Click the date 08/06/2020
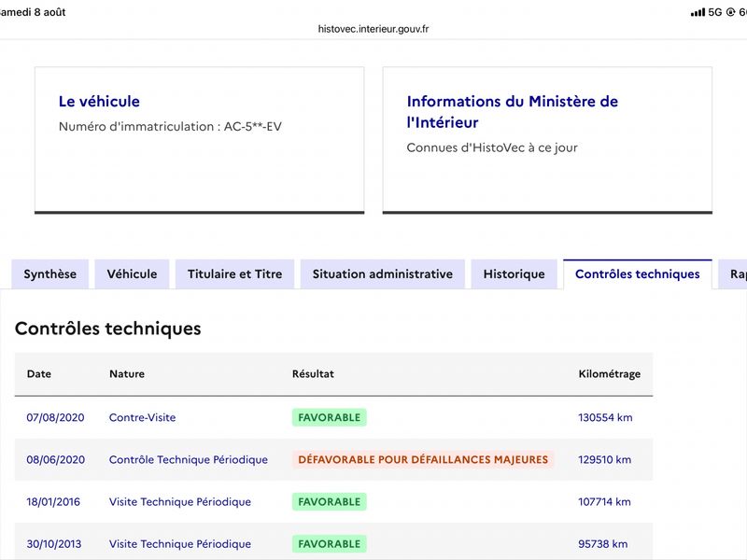Screen dimensions: 747x560 point(56,460)
